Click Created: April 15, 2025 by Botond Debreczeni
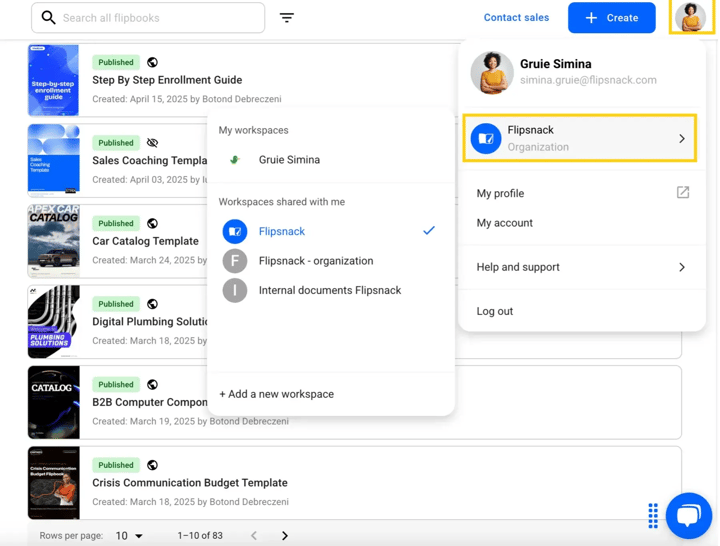The width and height of the screenshot is (720, 546). 187,99
